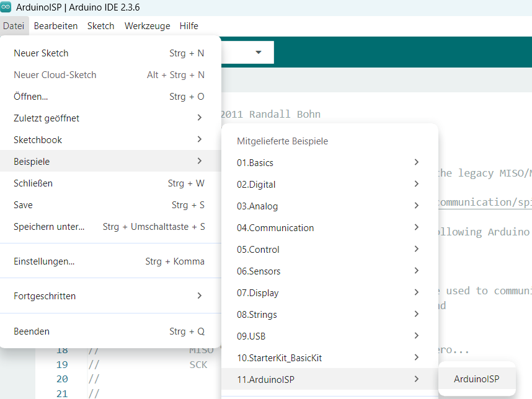Image resolution: width=532 pixels, height=399 pixels.
Task: Open the Werkzeuge menu
Action: pos(147,26)
